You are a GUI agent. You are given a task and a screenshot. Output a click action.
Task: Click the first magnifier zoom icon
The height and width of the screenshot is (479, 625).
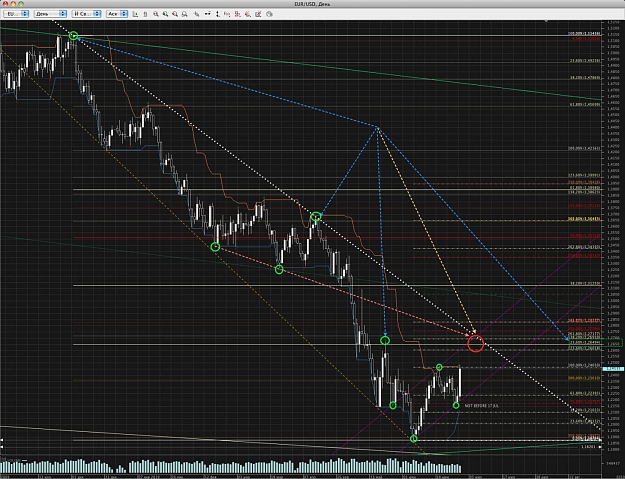(156, 14)
